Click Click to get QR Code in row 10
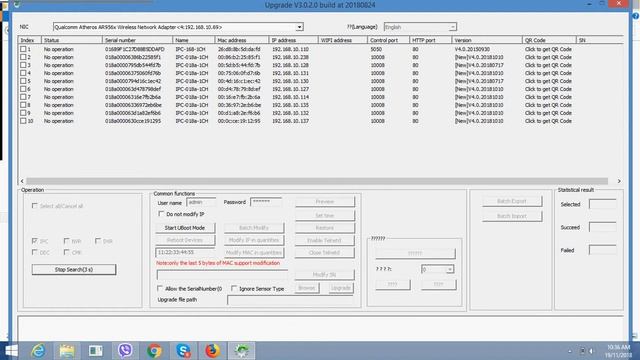 click(548, 121)
